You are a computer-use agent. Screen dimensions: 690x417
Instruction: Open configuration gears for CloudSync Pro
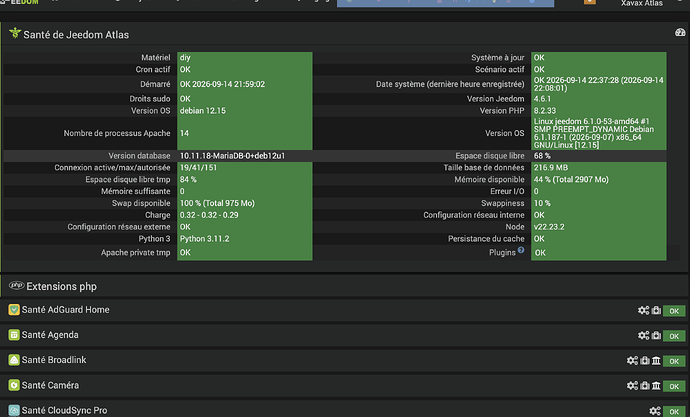coord(655,411)
